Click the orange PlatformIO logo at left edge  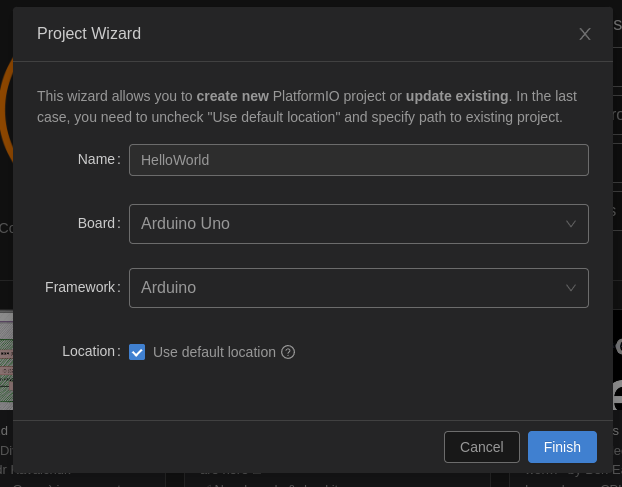point(6,110)
